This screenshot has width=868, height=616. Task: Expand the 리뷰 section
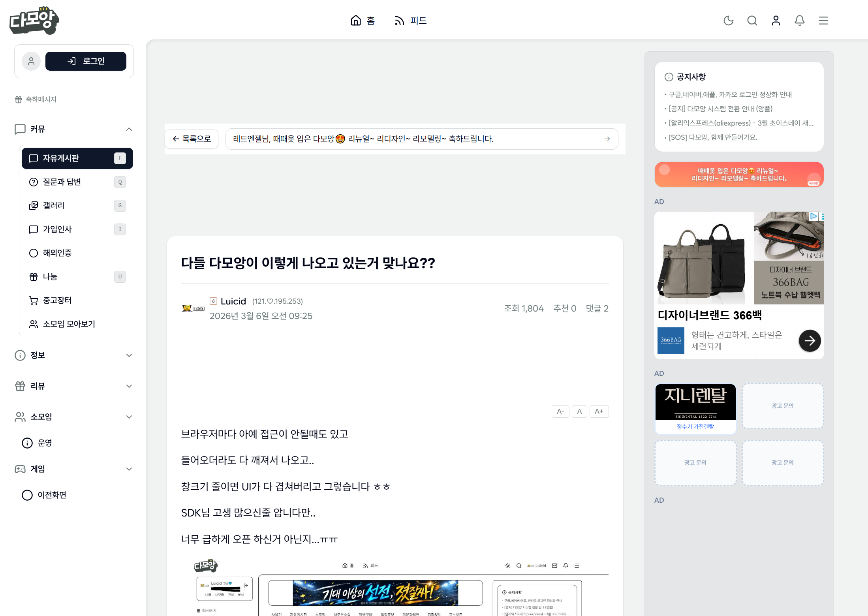click(x=74, y=386)
